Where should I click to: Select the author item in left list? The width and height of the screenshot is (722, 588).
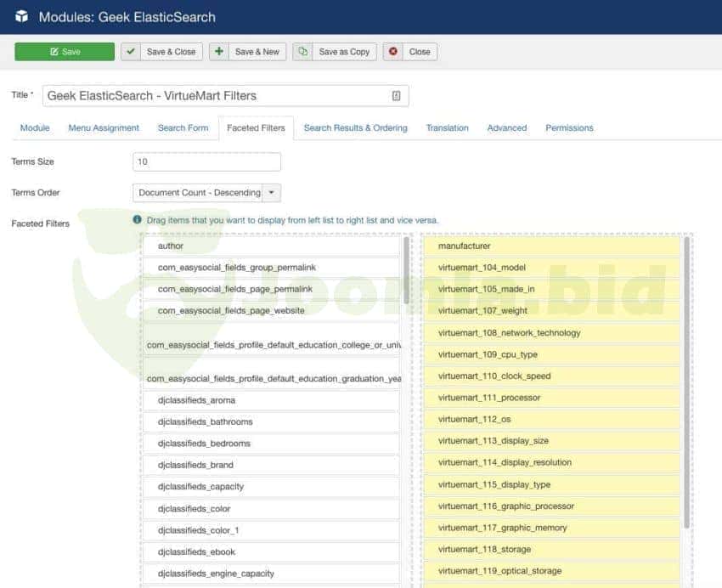click(271, 246)
